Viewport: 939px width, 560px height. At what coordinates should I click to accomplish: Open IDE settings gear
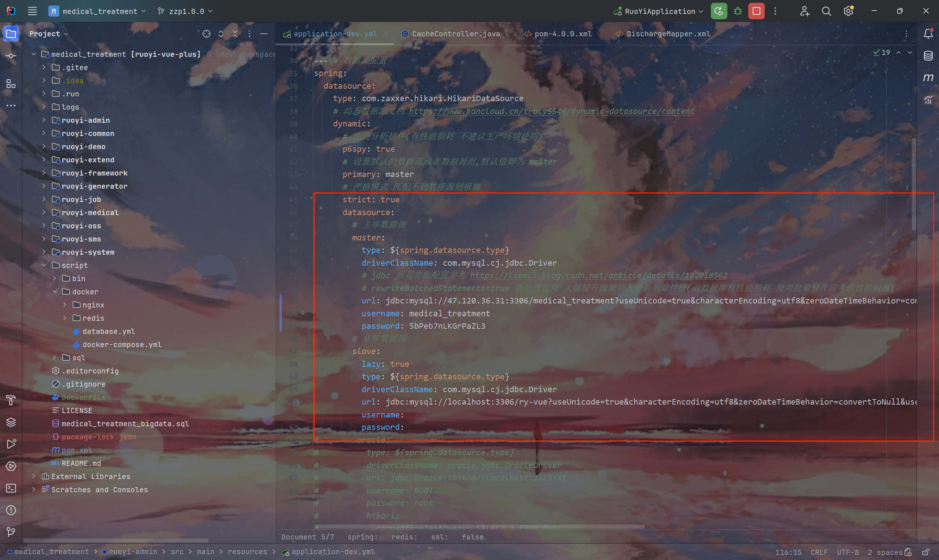pyautogui.click(x=848, y=11)
